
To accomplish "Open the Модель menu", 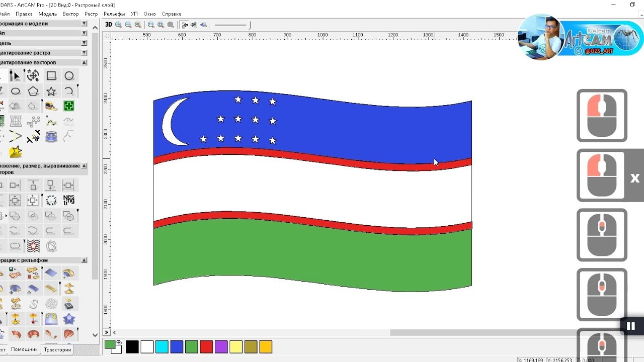I will pyautogui.click(x=48, y=14).
